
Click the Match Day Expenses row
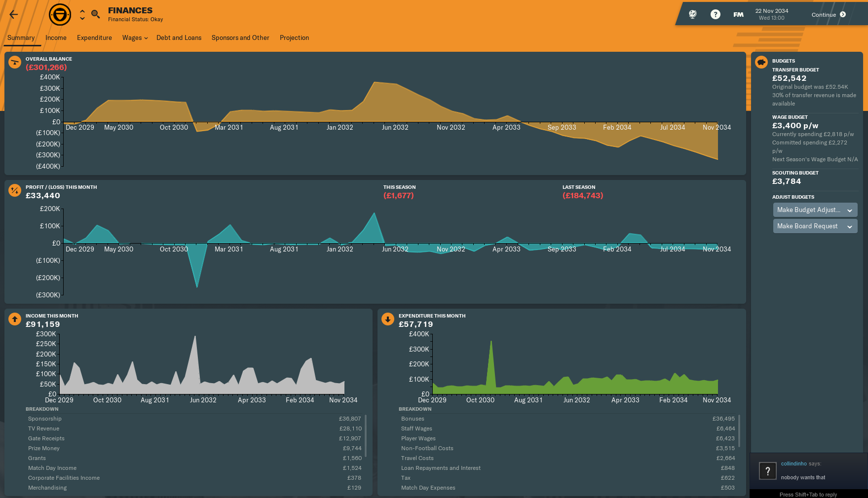pyautogui.click(x=567, y=488)
